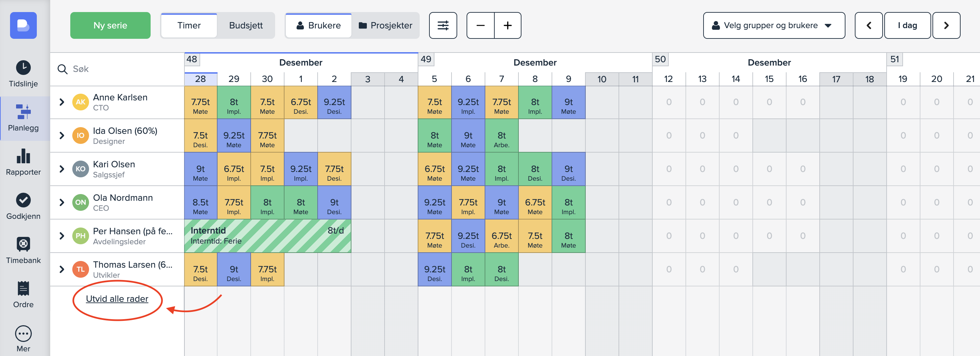Open the Ordre receipt icon
The width and height of the screenshot is (980, 356).
pyautogui.click(x=23, y=288)
